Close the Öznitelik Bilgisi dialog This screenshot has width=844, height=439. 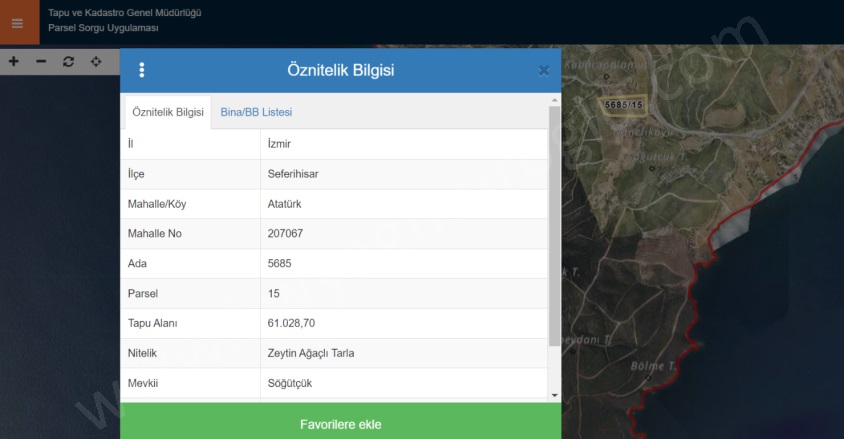543,70
